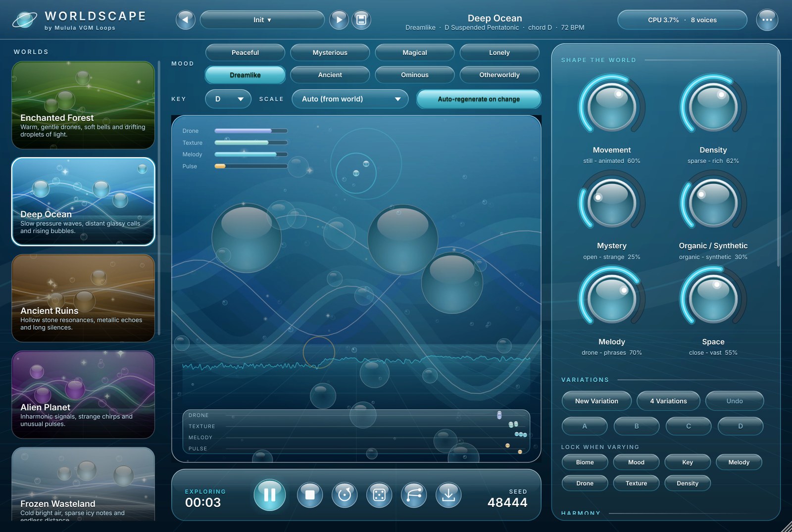The image size is (792, 532).
Task: Click the Drone level bar
Action: [251, 131]
